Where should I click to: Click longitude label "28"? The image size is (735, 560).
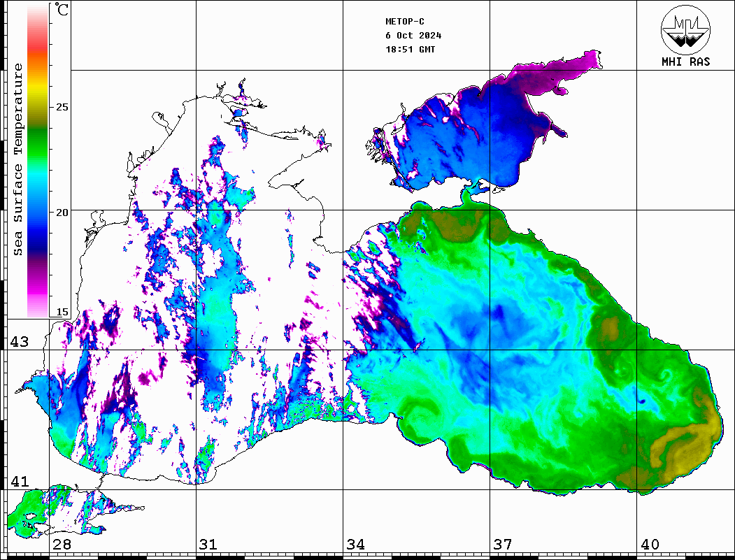(62, 544)
